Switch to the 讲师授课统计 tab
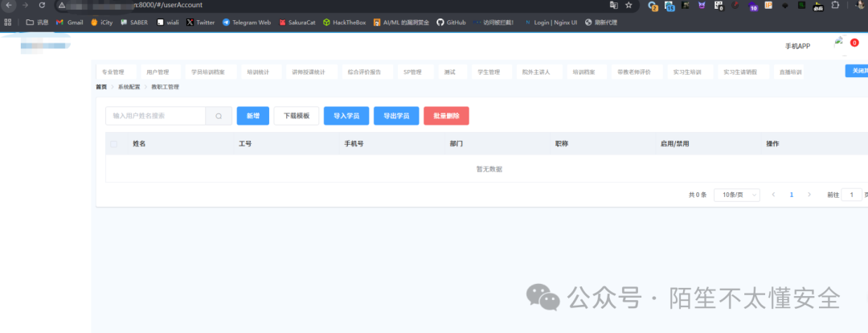The width and height of the screenshot is (868, 333). [311, 72]
